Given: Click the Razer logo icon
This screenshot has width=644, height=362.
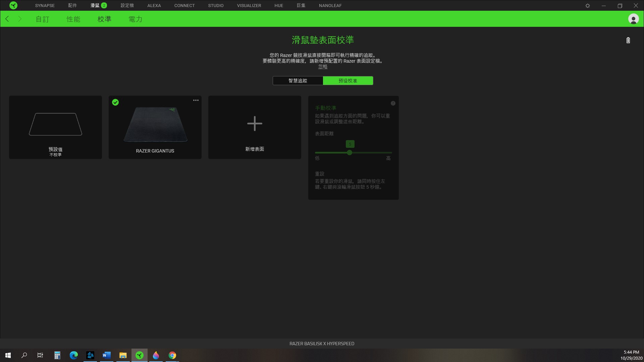Looking at the screenshot, I should (x=13, y=5).
